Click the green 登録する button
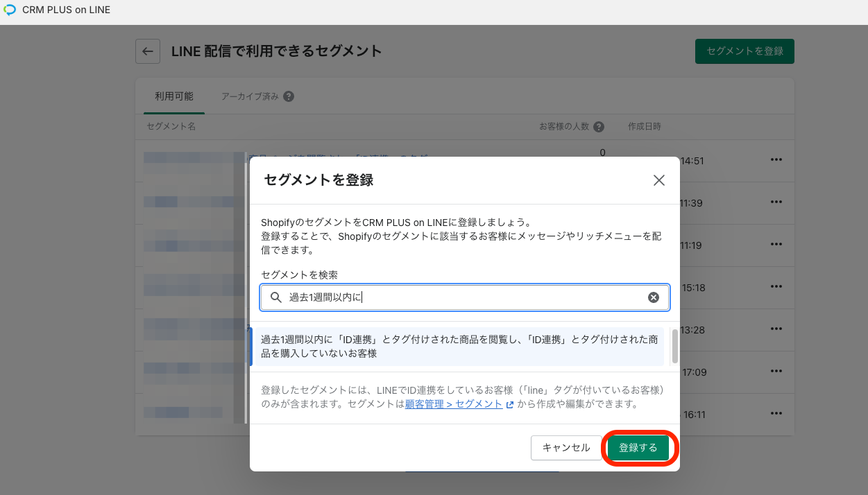The height and width of the screenshot is (495, 868). [x=638, y=448]
